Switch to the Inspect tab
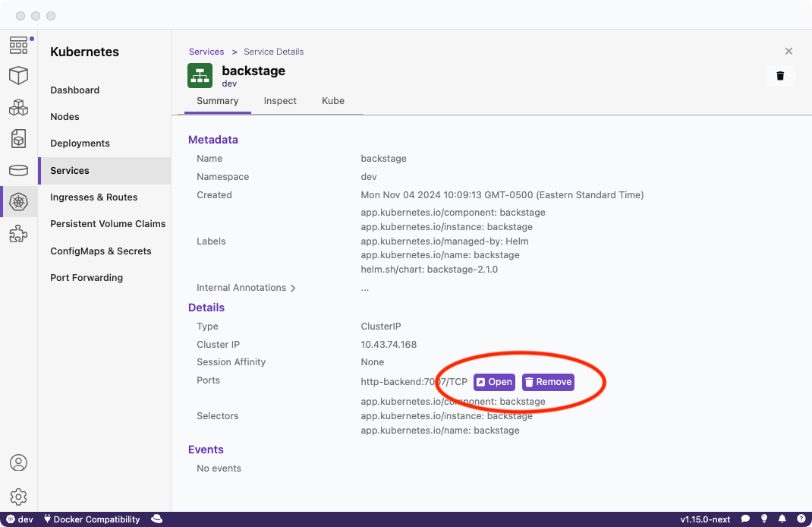Viewport: 812px width, 527px height. [280, 101]
